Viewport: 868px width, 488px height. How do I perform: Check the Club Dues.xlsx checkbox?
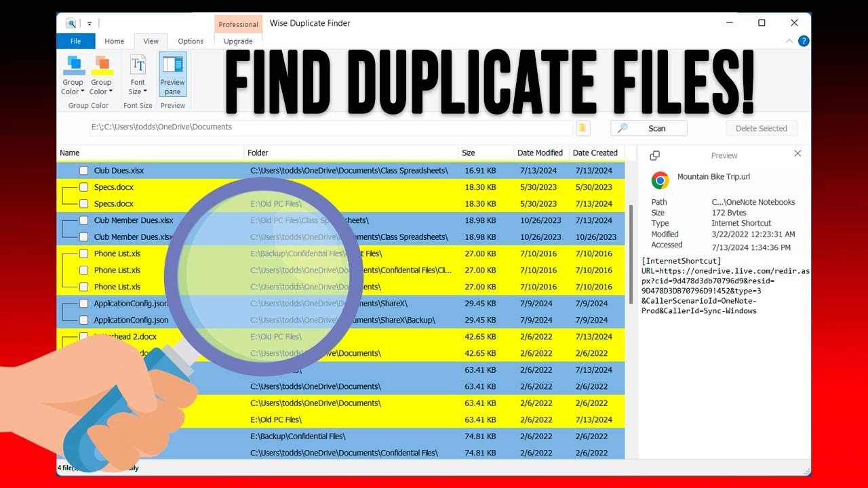(x=83, y=171)
